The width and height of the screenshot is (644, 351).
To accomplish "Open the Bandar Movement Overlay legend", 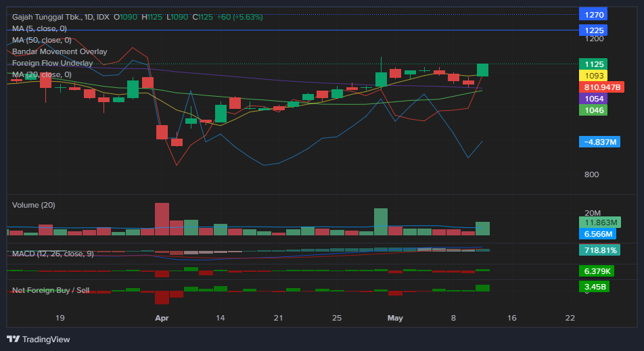I will click(60, 51).
